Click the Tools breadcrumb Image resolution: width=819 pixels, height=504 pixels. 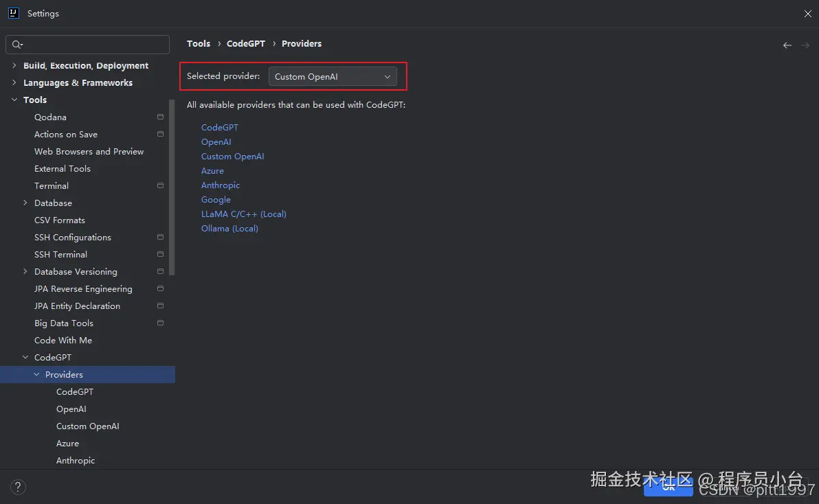coord(199,43)
